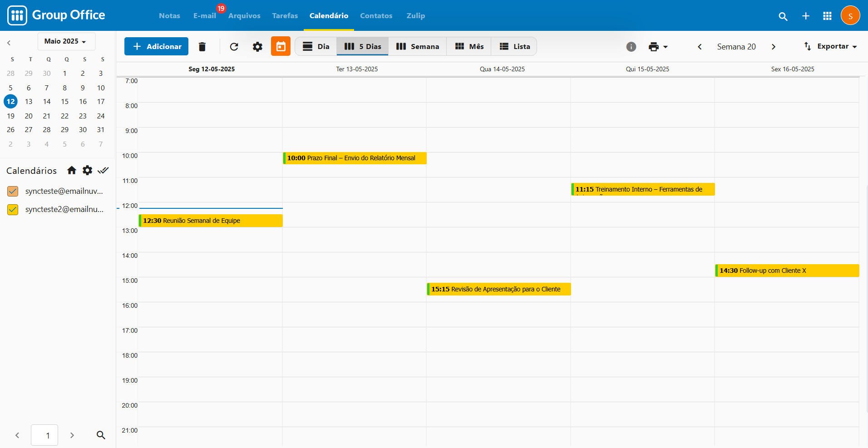Open the print options dropdown
This screenshot has width=868, height=448.
click(658, 47)
